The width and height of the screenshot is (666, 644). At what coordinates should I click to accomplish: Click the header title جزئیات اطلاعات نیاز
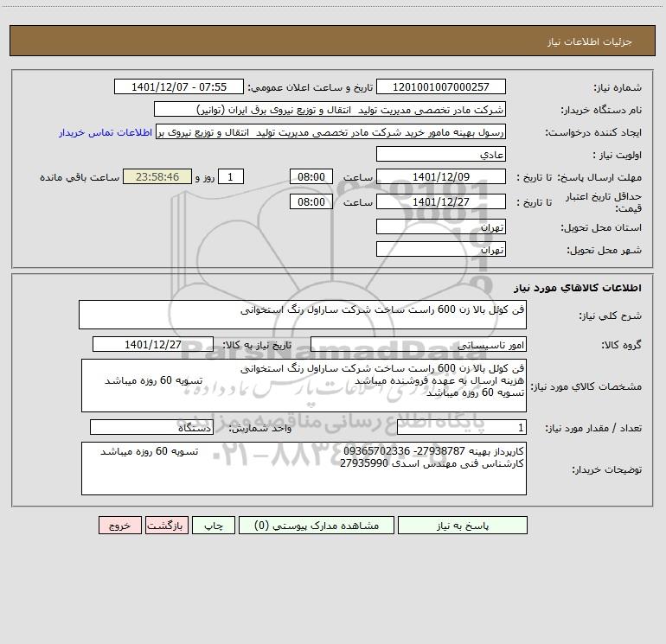590,41
